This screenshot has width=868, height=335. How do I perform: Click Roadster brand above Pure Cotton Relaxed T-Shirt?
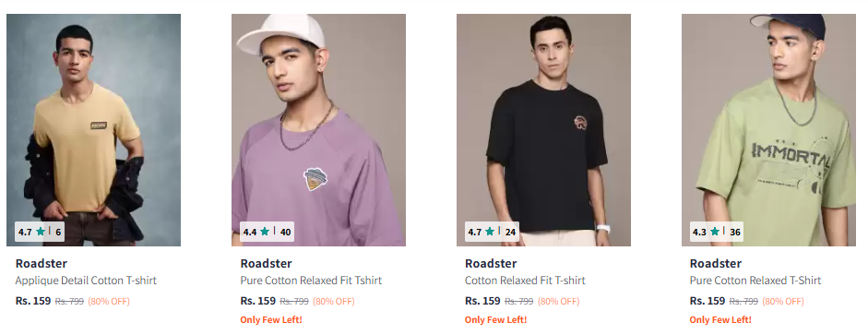(716, 264)
